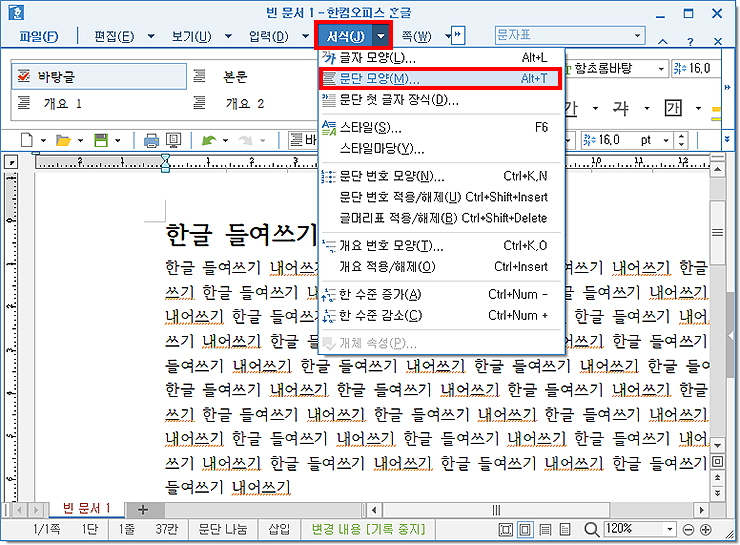This screenshot has width=740, height=545.
Task: Click 변경 내용 [기록 중지] status entry
Action: pos(368,529)
